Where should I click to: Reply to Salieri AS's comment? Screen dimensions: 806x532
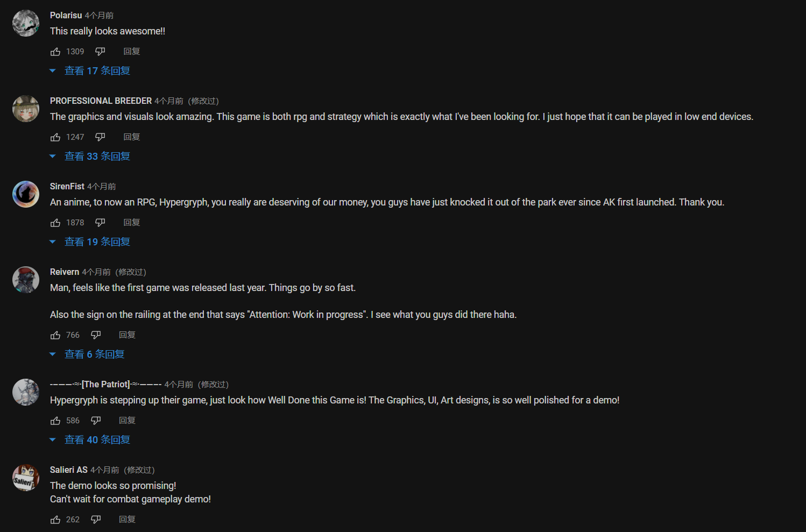(128, 520)
